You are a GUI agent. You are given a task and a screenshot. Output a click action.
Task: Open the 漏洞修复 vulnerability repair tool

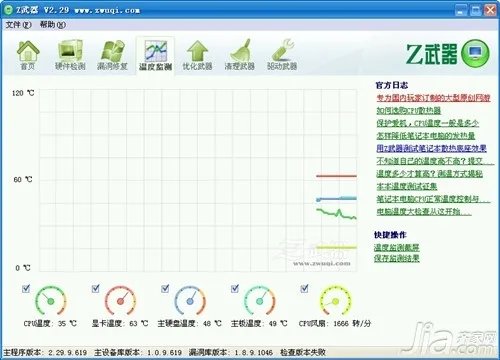[112, 55]
